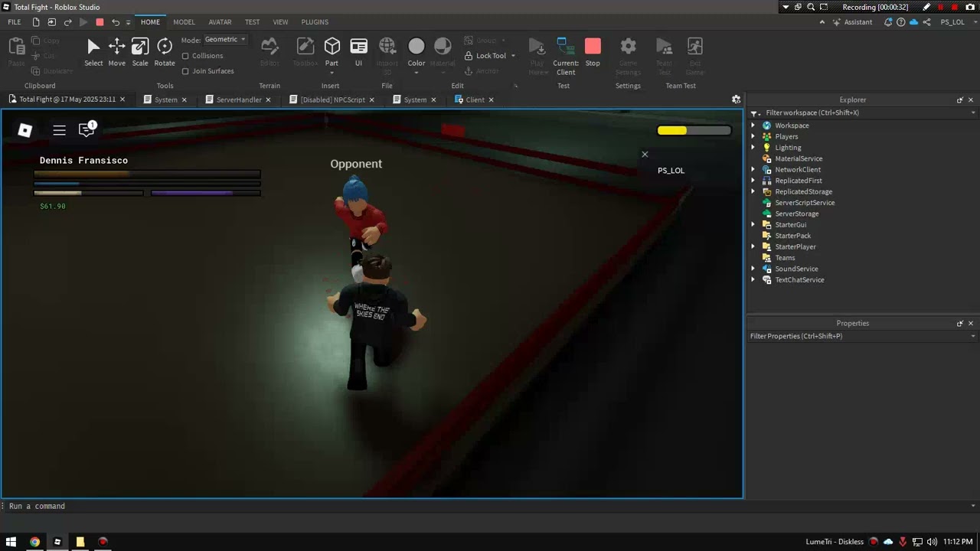Open the HOME ribbon tab
The height and width of the screenshot is (551, 980).
click(x=150, y=22)
